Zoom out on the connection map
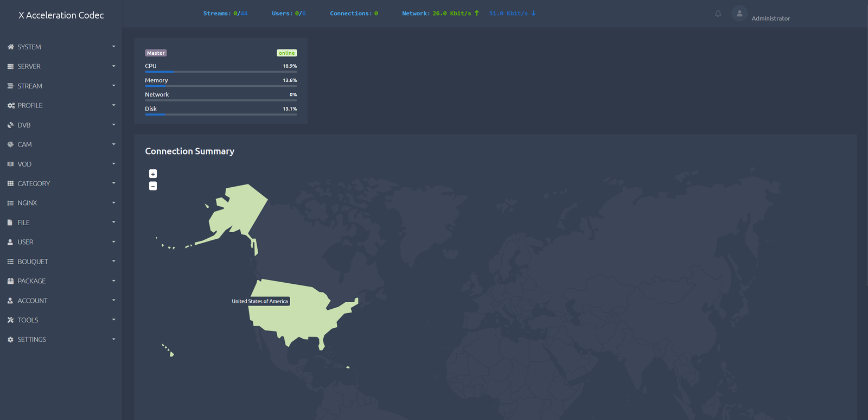The image size is (868, 420). click(x=153, y=186)
